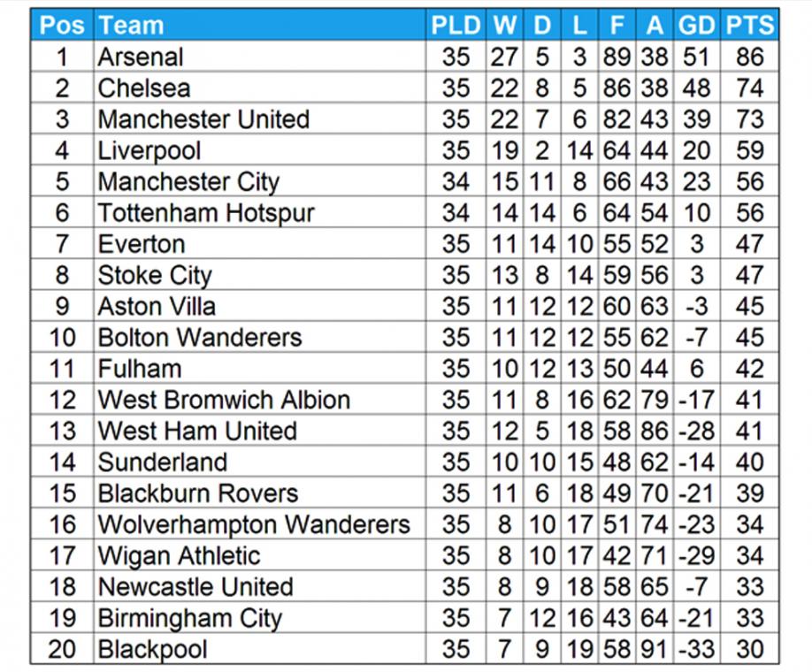This screenshot has height=672, width=812.
Task: Click Arsenal's 86 points cell
Action: 749,57
